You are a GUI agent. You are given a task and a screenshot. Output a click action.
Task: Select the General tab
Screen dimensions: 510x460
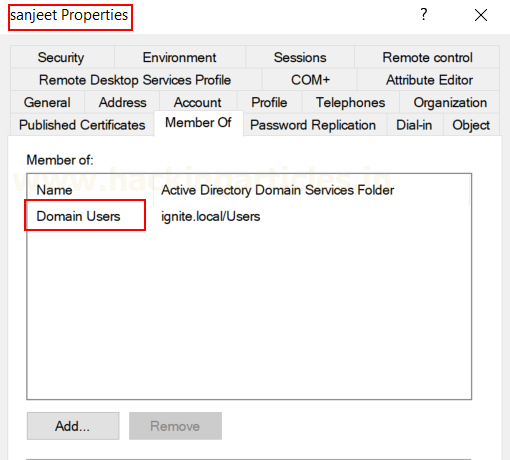coord(47,102)
